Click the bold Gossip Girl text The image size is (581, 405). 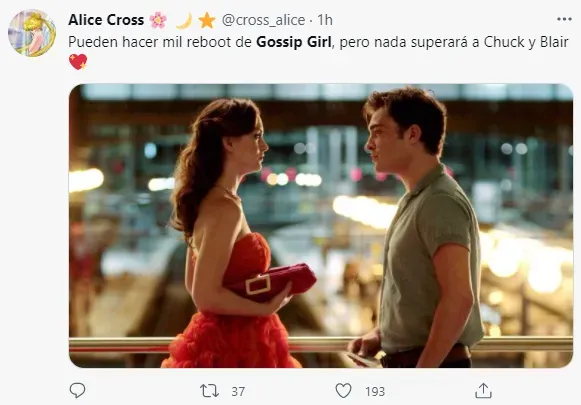click(x=293, y=42)
